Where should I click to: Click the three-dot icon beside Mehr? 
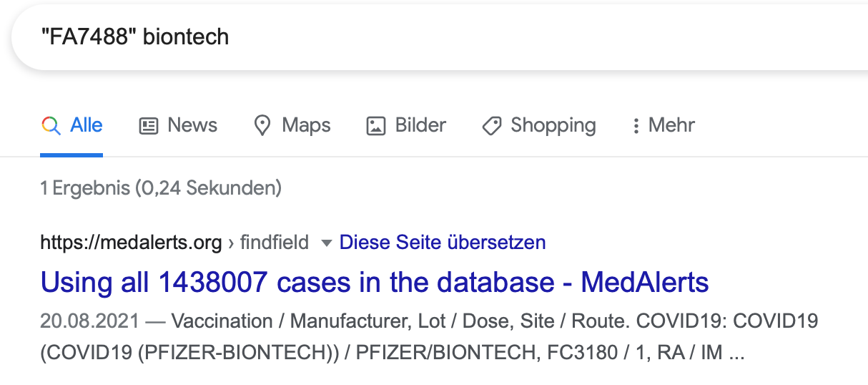(x=635, y=126)
